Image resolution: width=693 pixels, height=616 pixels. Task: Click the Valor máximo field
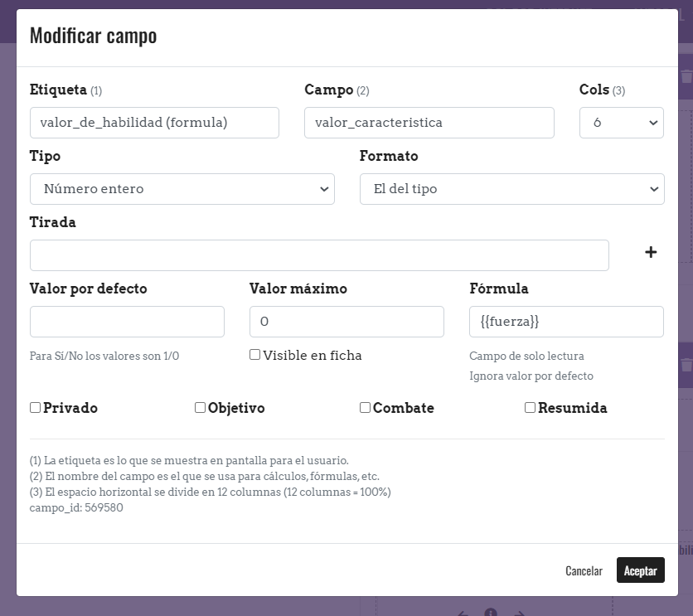(346, 321)
